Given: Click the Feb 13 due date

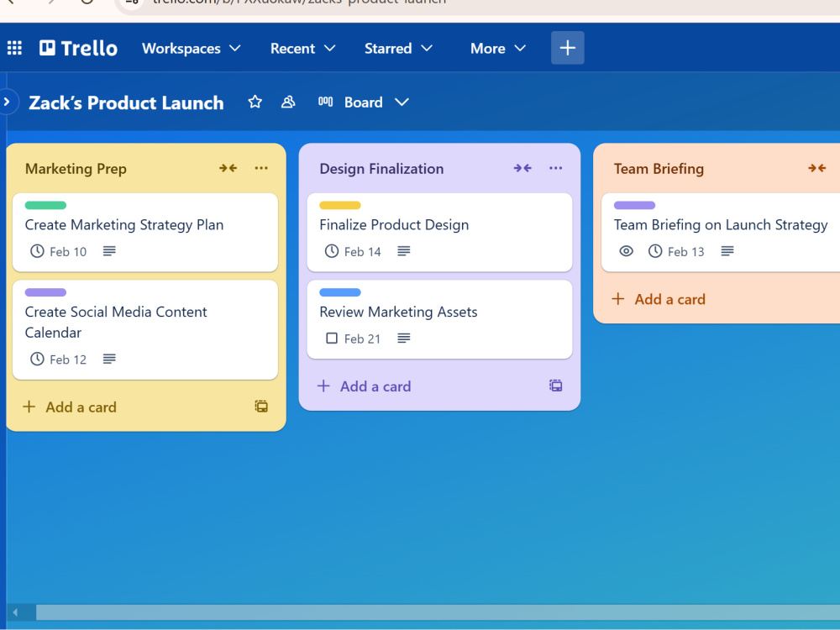Looking at the screenshot, I should coord(685,252).
